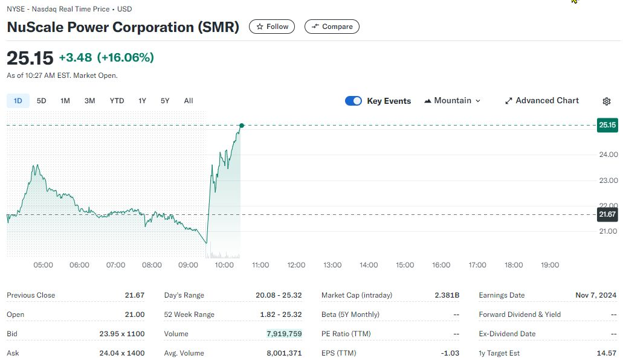Click the 1y Target Est value 14.57
The image size is (623, 364).
coord(607,353)
